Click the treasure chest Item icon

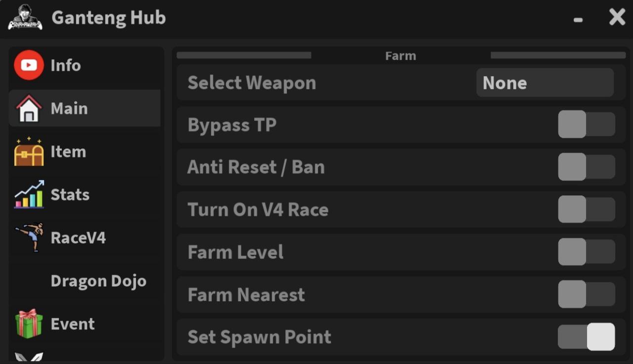(29, 152)
